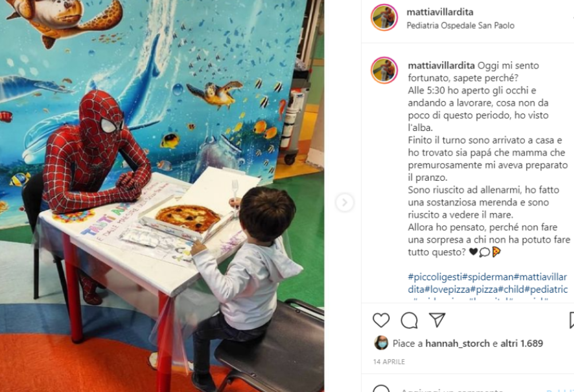Open mattiavillardita avatar in post header
The width and height of the screenshot is (574, 392).
click(384, 18)
